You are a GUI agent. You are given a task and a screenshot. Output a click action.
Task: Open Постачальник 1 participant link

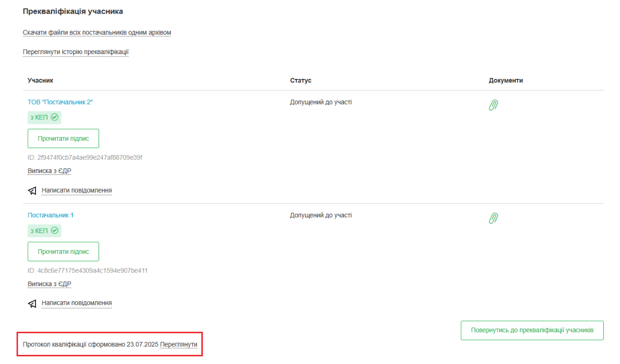(x=51, y=215)
